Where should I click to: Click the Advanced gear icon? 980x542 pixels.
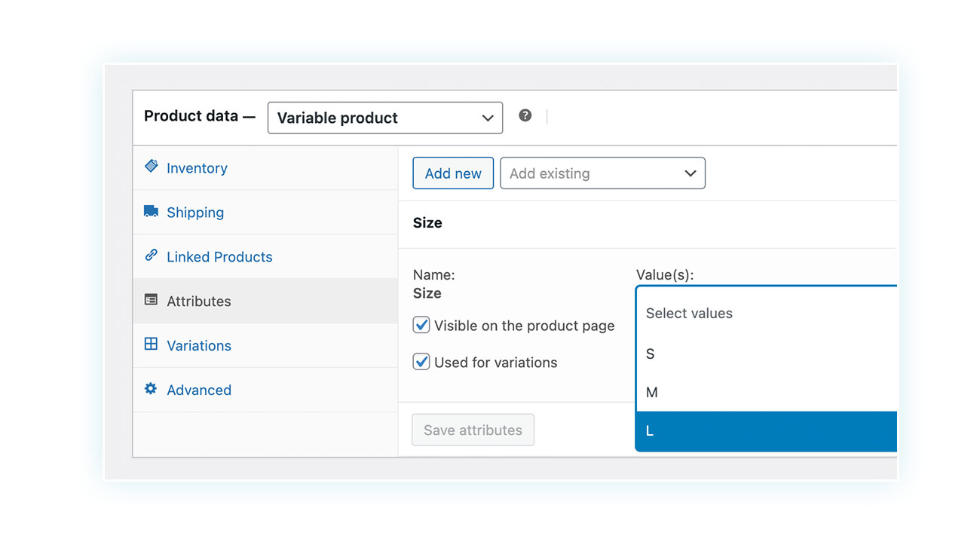pos(151,389)
